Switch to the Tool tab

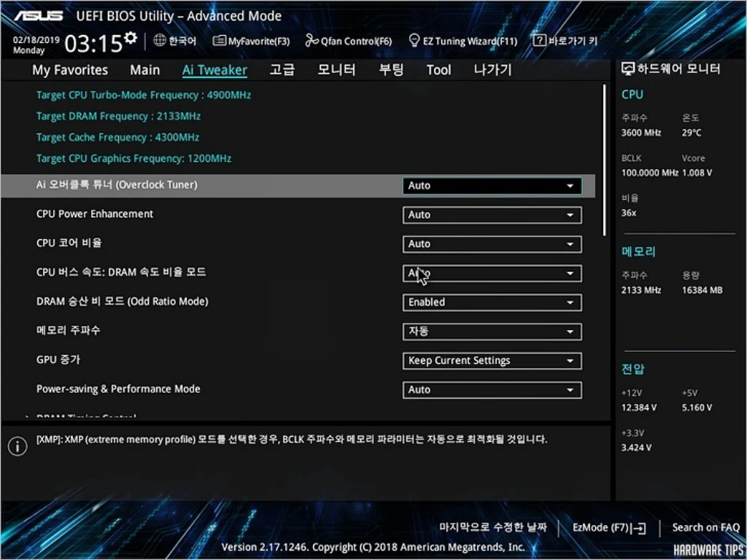pos(438,70)
